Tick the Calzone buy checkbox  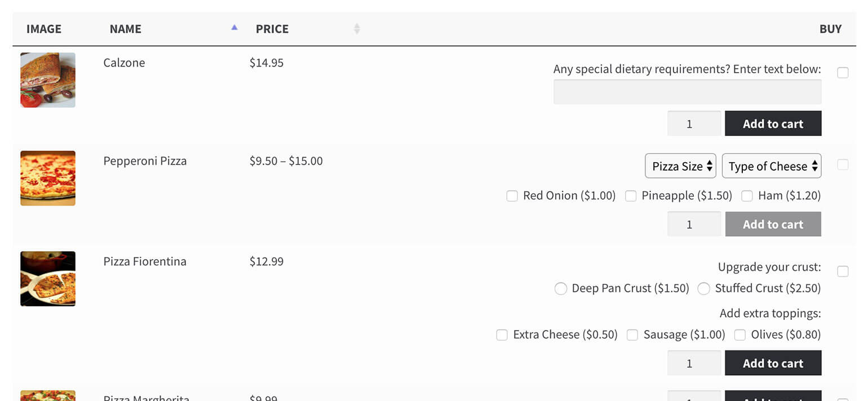(x=843, y=73)
